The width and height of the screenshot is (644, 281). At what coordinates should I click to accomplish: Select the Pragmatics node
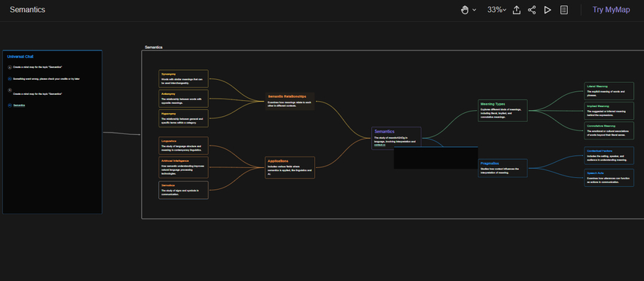tap(502, 168)
